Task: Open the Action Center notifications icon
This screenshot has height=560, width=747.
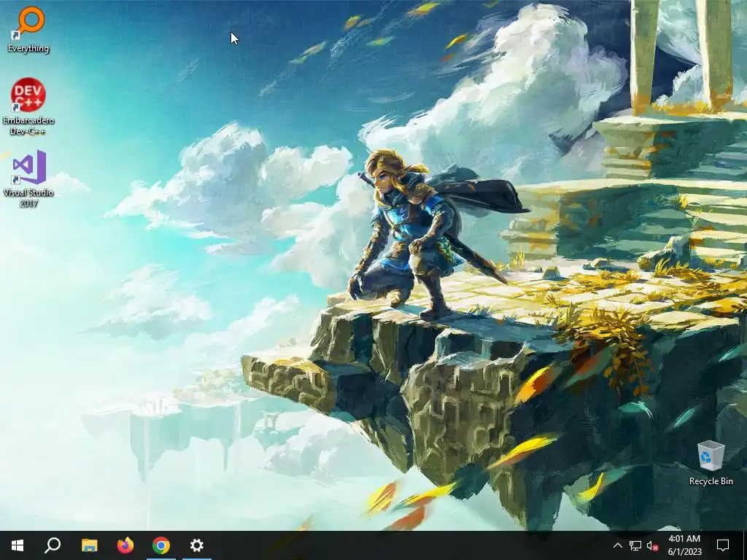Action: pos(723,545)
